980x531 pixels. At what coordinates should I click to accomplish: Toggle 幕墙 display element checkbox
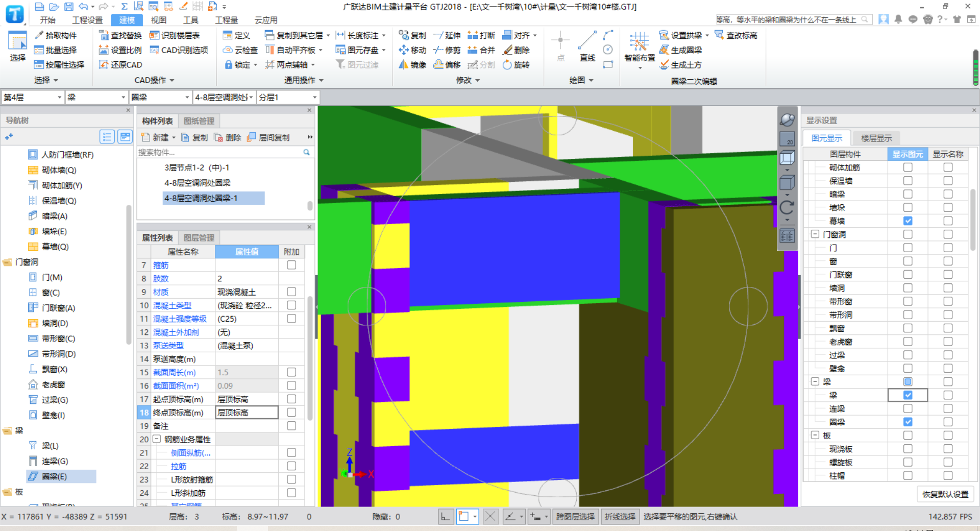tap(908, 221)
